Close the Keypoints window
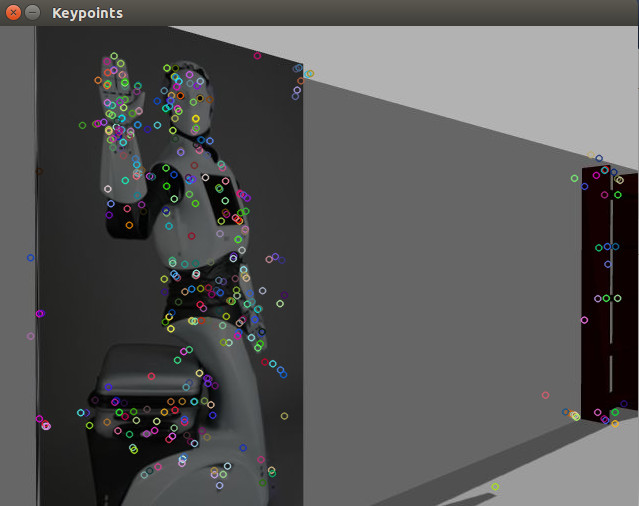 (13, 13)
